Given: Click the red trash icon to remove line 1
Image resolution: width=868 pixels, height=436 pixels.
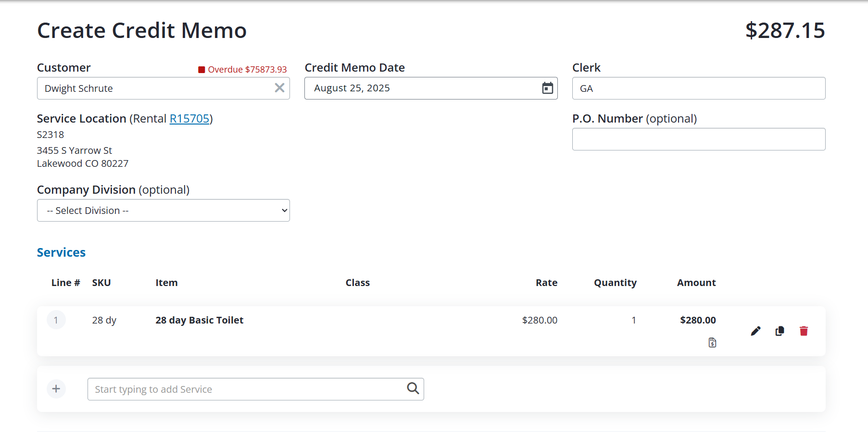Looking at the screenshot, I should 804,331.
